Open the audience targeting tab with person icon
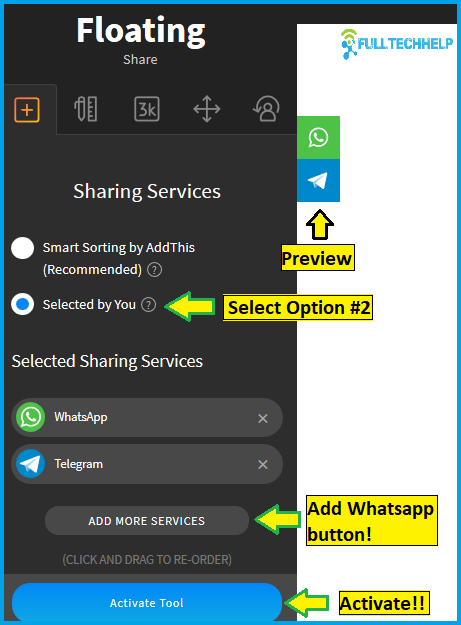Viewport: 461px width, 625px height. [x=266, y=108]
